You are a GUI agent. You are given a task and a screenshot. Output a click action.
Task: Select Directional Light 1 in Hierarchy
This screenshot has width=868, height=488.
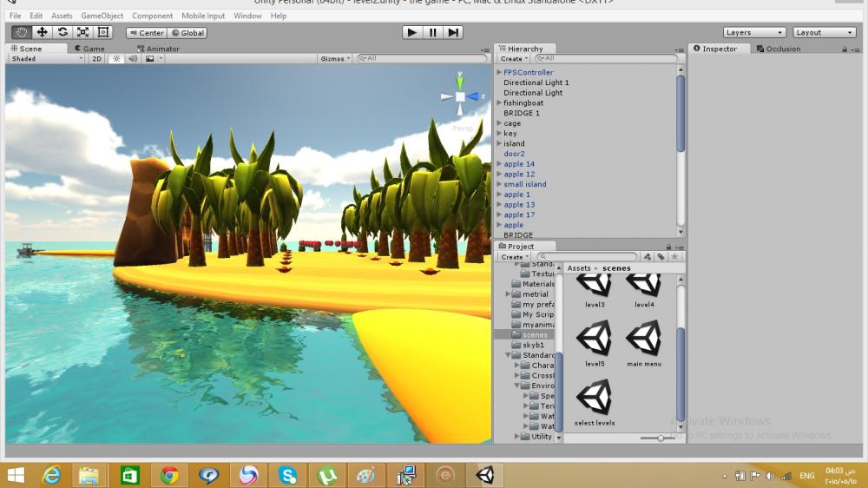click(x=536, y=82)
